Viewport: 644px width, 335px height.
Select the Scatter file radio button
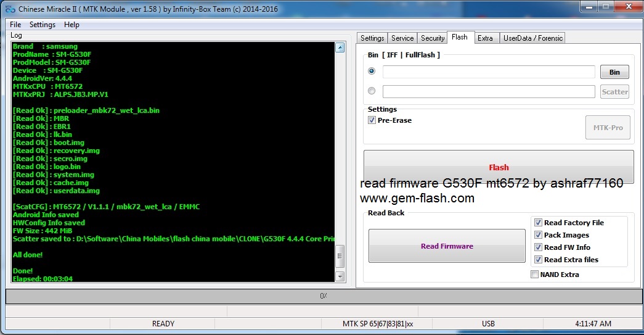click(372, 91)
